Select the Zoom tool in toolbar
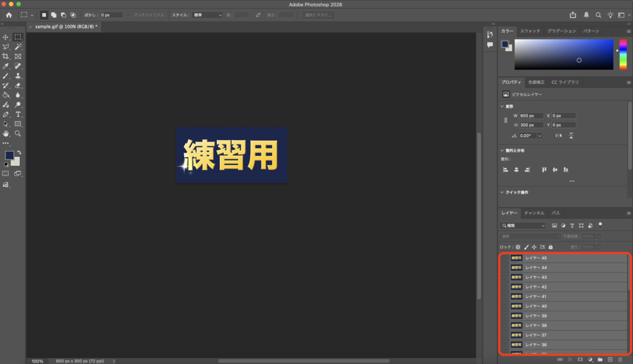633x364 pixels. coord(18,133)
